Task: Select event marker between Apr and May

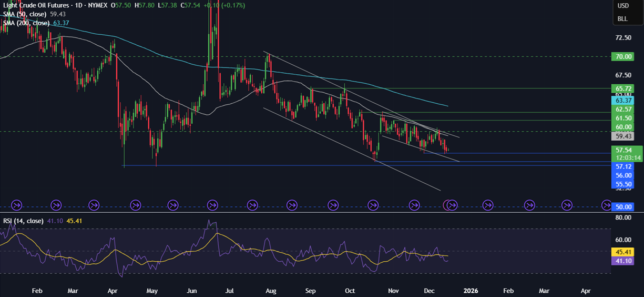Action: 135,205
